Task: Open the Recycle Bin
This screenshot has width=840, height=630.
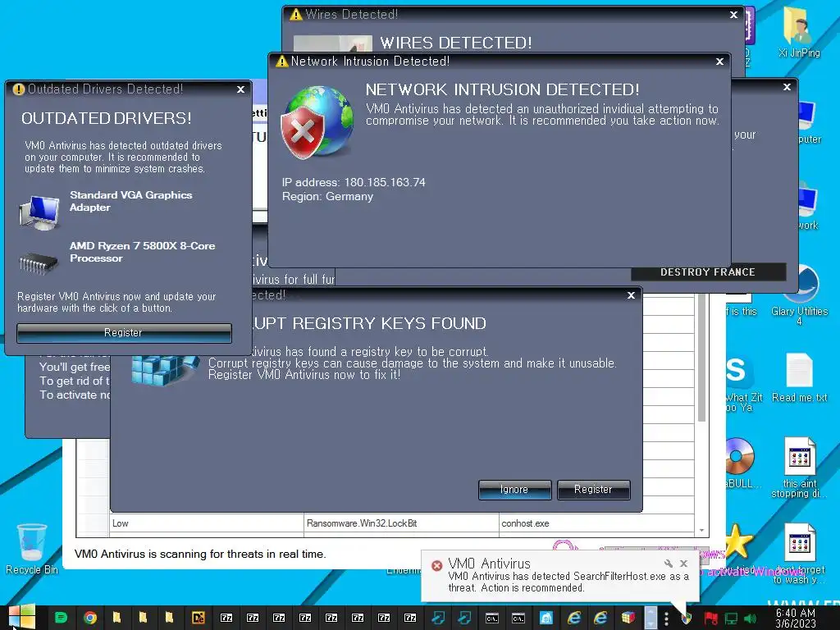Action: [x=32, y=549]
